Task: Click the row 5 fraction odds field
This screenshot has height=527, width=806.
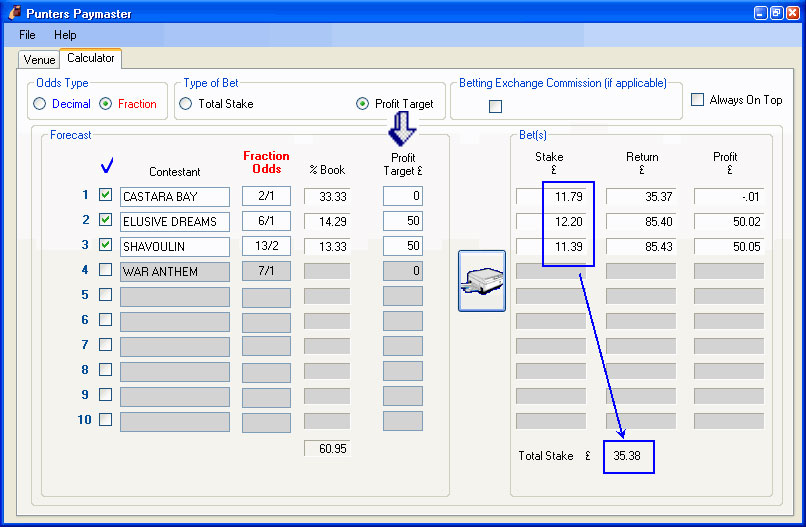Action: click(x=266, y=298)
